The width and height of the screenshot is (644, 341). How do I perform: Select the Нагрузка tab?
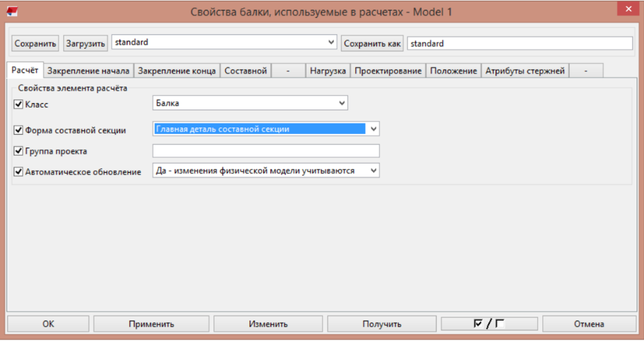pos(328,71)
